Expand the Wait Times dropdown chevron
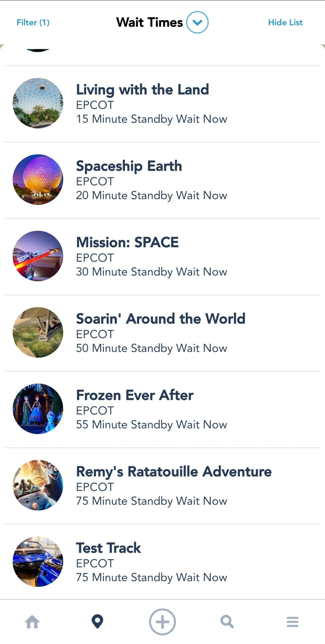This screenshot has height=644, width=325. 197,22
